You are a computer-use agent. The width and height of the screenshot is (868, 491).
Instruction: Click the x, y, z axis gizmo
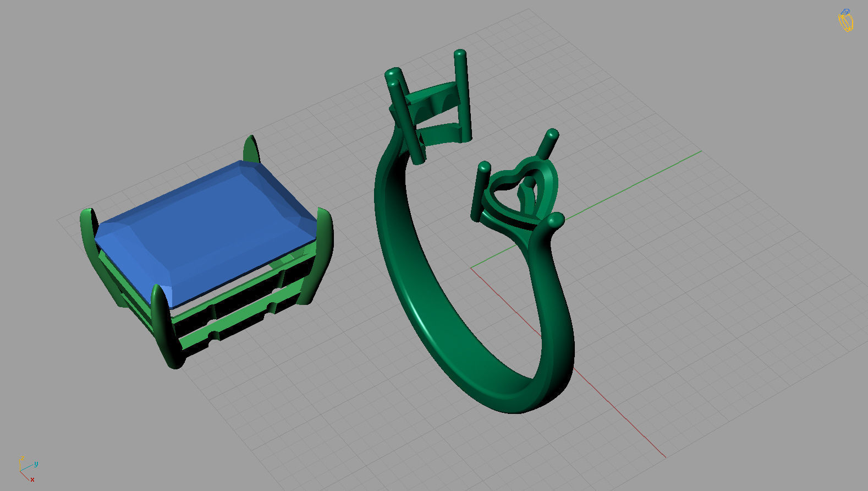(28, 470)
